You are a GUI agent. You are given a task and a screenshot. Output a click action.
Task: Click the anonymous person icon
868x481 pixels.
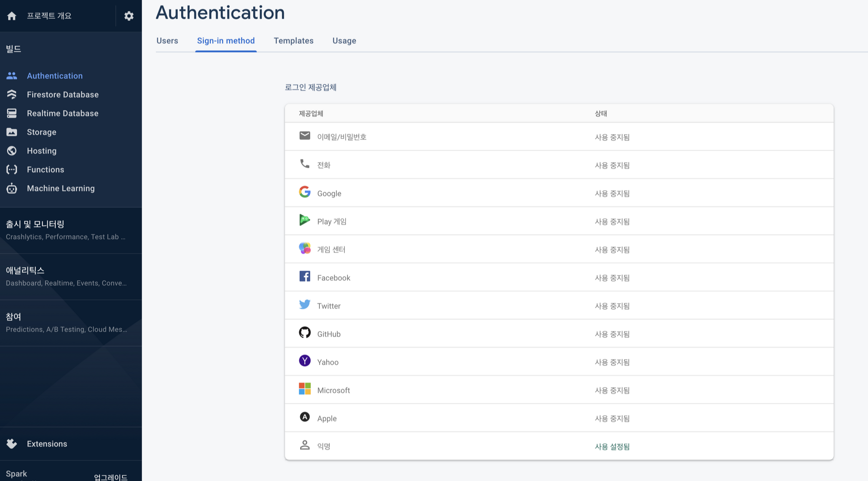click(x=305, y=445)
